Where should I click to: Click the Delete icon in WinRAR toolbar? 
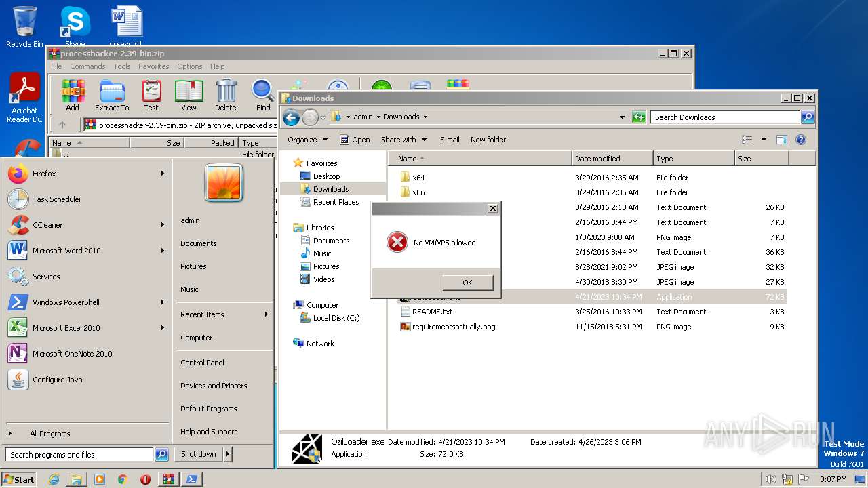(x=226, y=95)
